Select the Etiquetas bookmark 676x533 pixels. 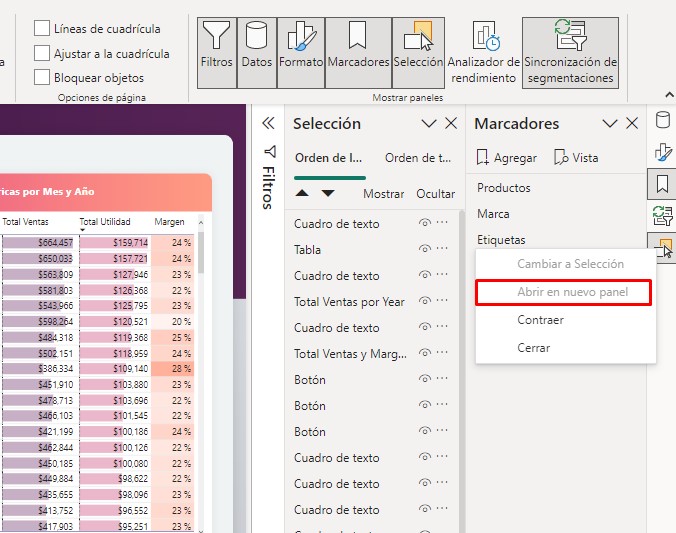click(501, 240)
